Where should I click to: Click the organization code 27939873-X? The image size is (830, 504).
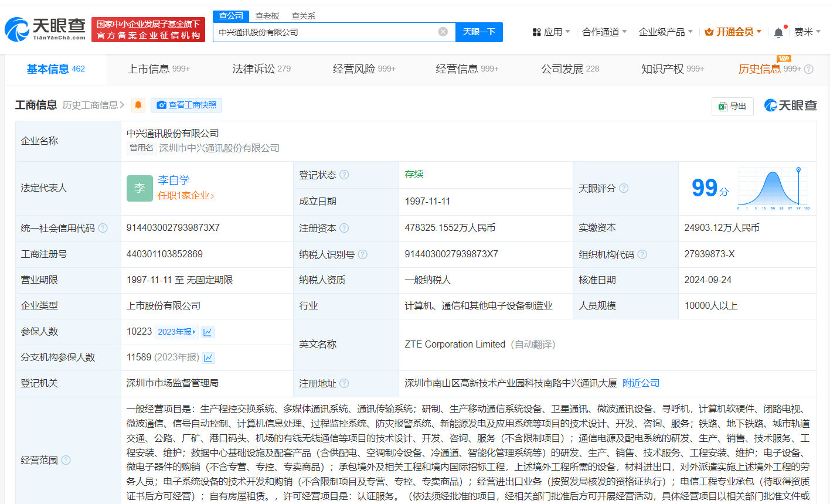point(709,254)
